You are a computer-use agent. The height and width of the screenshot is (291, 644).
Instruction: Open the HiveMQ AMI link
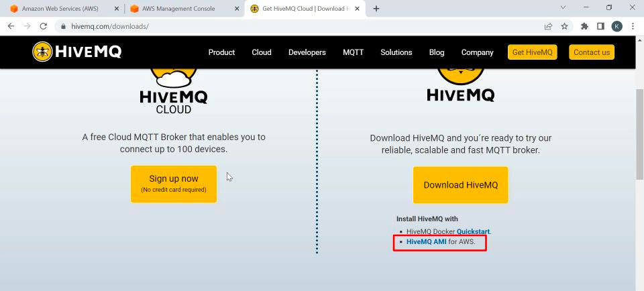[x=427, y=242]
